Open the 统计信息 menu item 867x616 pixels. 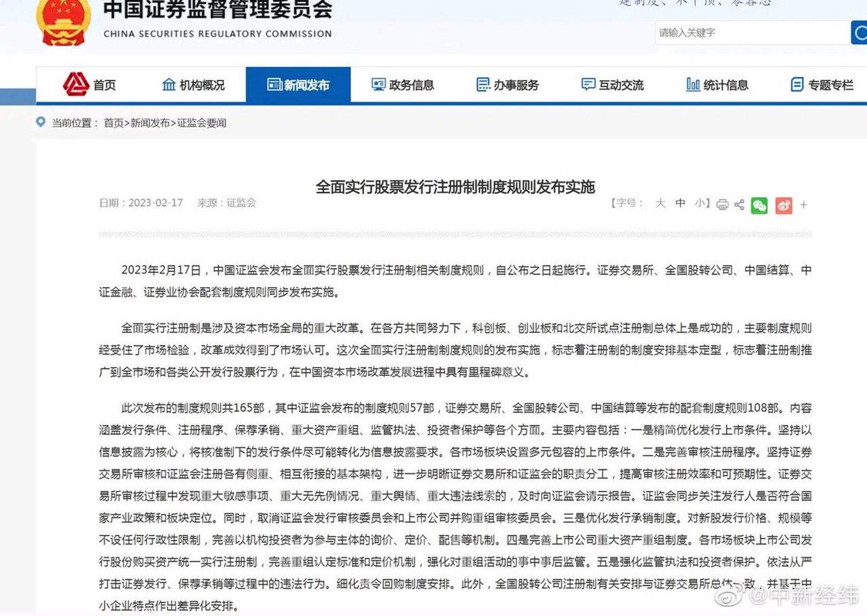(x=718, y=85)
